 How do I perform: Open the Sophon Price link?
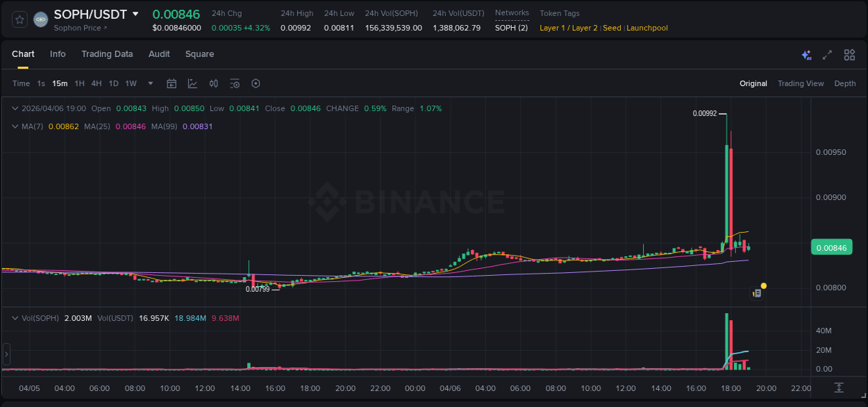81,28
